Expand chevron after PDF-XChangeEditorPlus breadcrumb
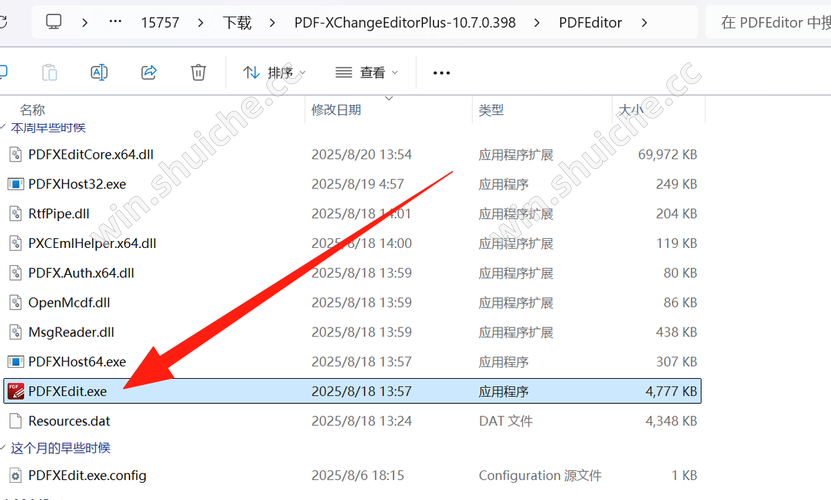The image size is (831, 500). [x=537, y=23]
